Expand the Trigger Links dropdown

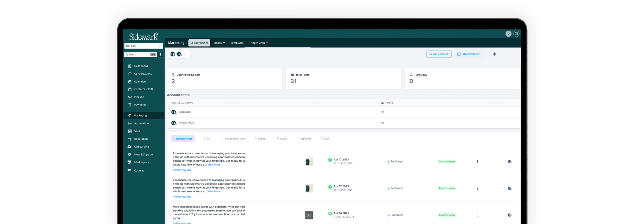(x=259, y=43)
